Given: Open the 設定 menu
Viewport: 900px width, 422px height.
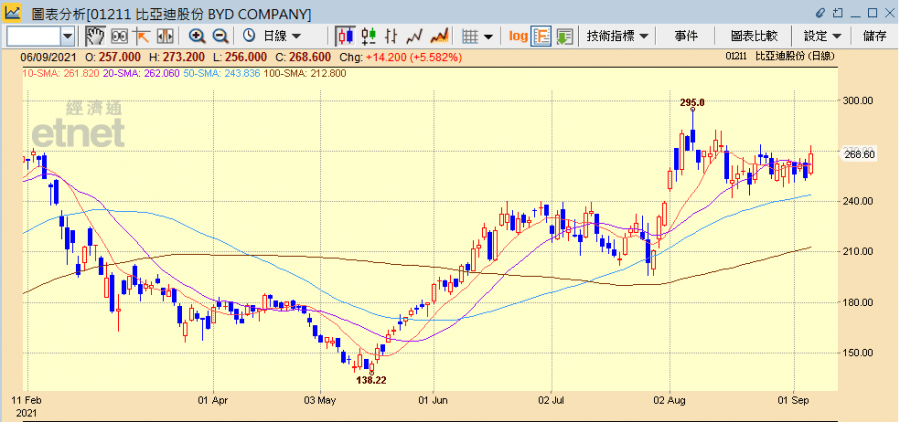Looking at the screenshot, I should [822, 36].
